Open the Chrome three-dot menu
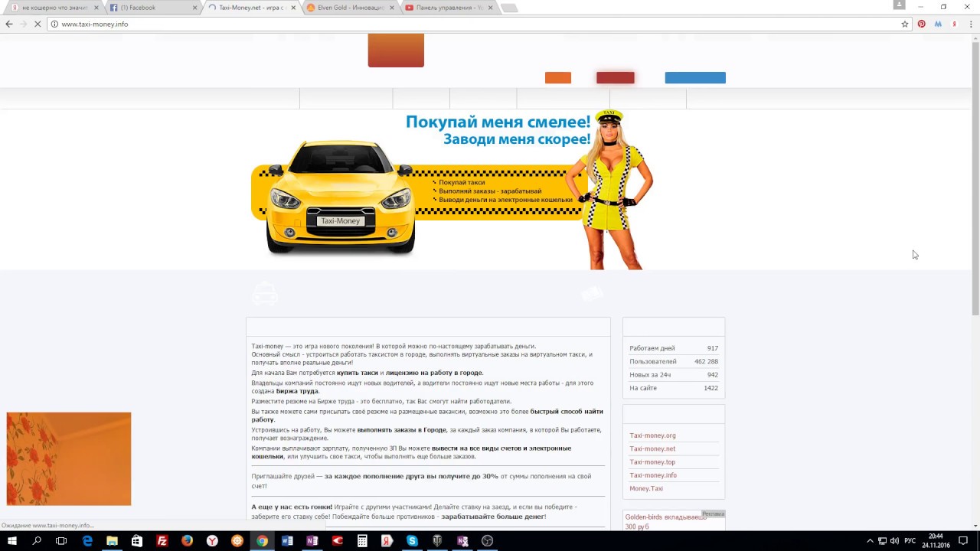Screen dimensions: 980x551 [x=971, y=24]
